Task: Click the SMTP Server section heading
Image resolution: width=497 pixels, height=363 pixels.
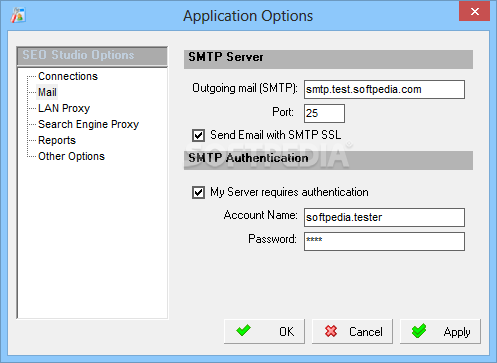Action: click(x=328, y=59)
